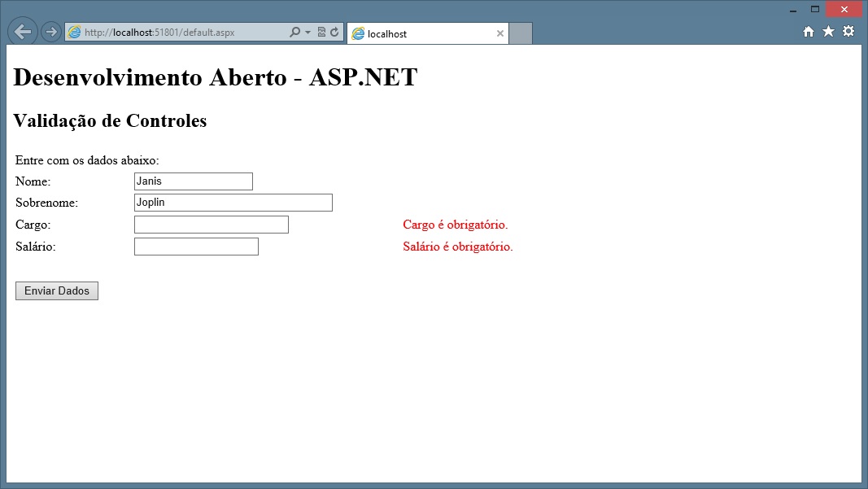Viewport: 868px width, 489px height.
Task: Focus the empty Cargo text field
Action: click(x=211, y=225)
